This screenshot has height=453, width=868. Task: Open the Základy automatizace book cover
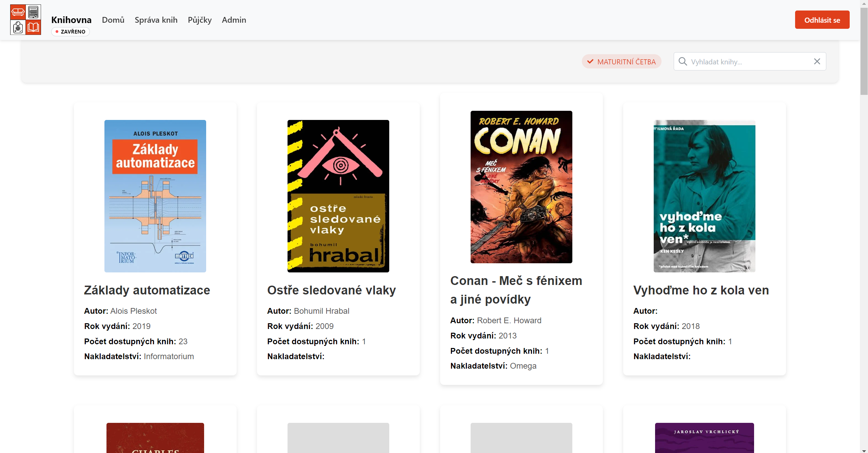155,196
